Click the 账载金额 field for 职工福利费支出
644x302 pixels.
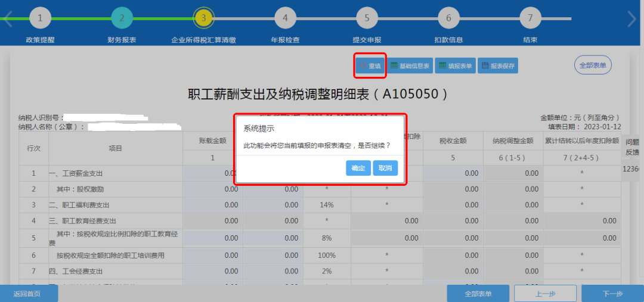pos(212,205)
